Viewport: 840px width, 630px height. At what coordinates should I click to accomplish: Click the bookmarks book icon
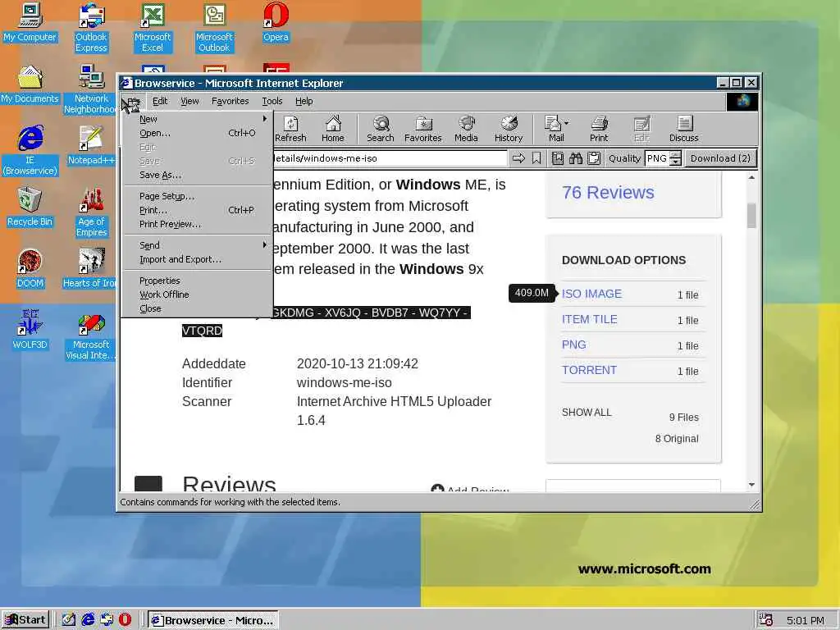point(558,158)
